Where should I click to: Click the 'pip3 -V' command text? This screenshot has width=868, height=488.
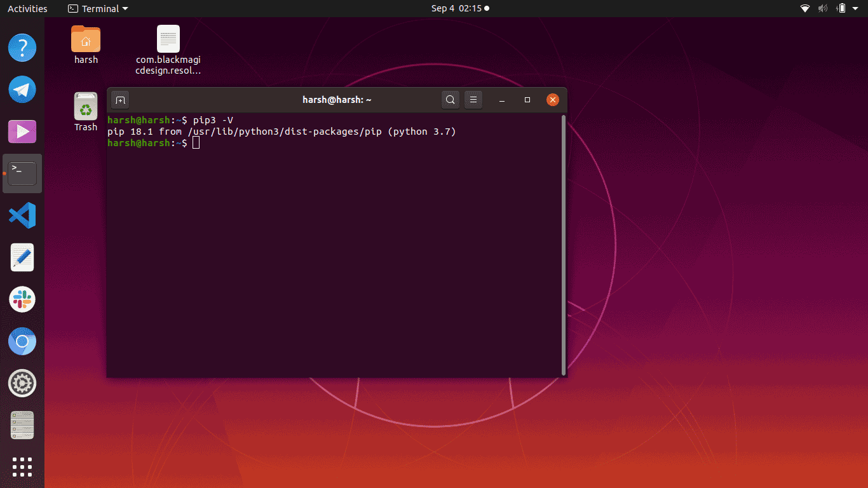tap(213, 120)
